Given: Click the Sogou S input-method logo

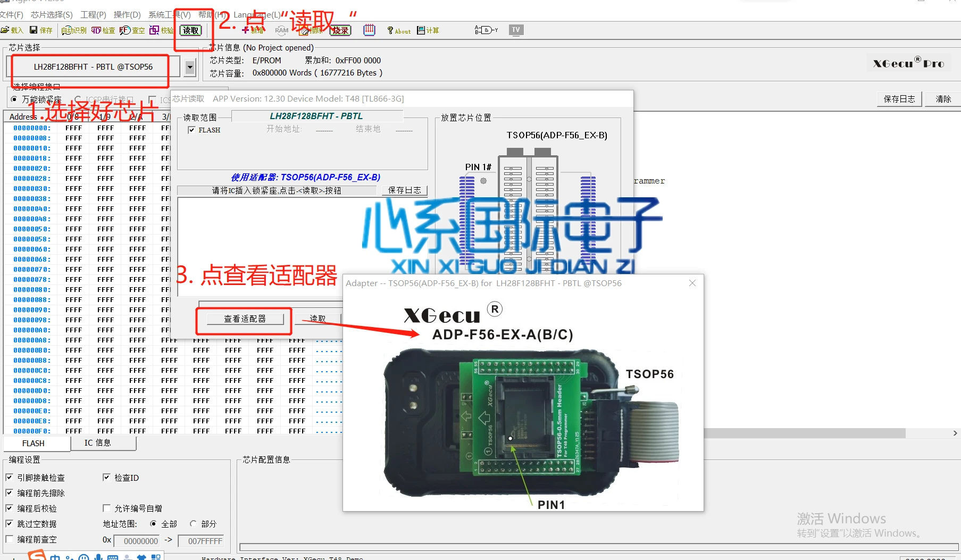Looking at the screenshot, I should 37,555.
